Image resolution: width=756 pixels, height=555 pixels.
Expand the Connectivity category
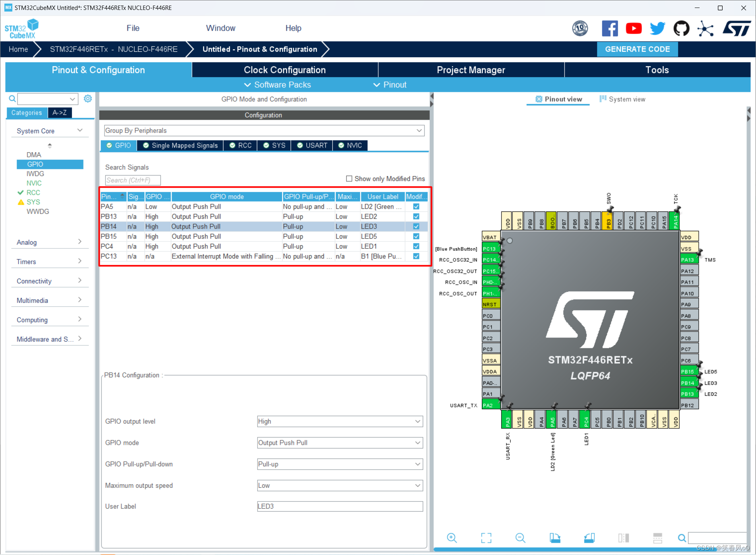(49, 281)
